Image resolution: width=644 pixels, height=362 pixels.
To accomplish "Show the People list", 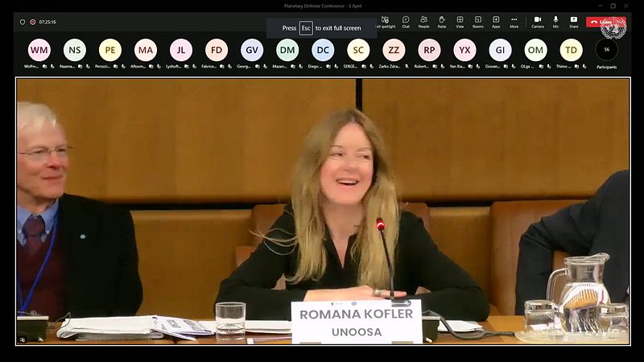I will [423, 21].
